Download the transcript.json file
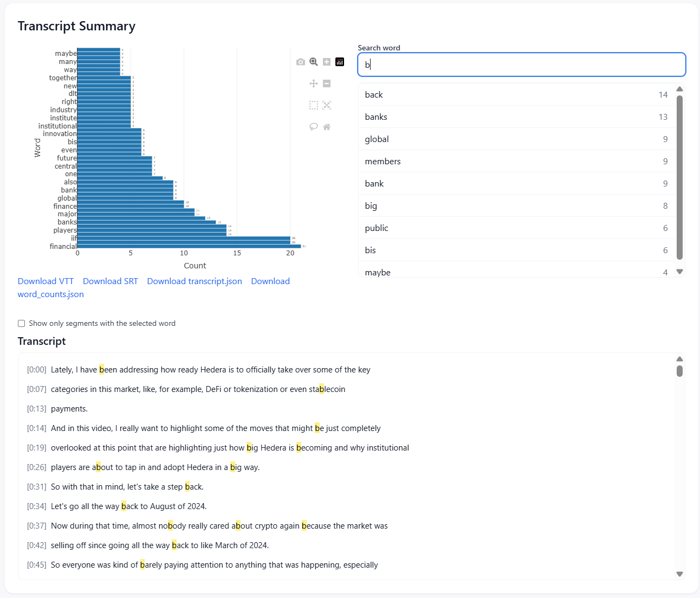700x598 pixels. (194, 281)
